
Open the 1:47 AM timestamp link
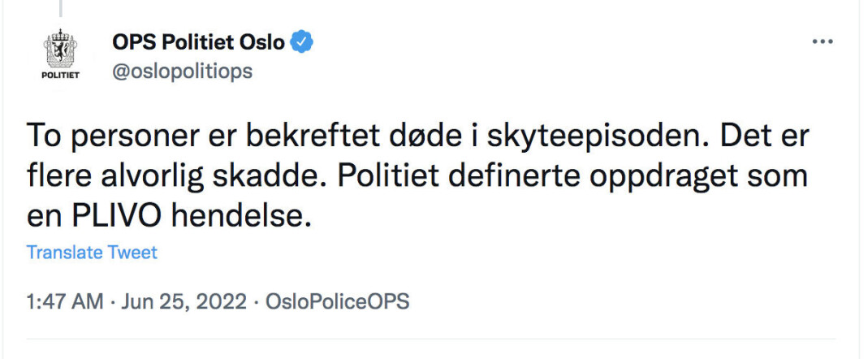[x=65, y=302]
